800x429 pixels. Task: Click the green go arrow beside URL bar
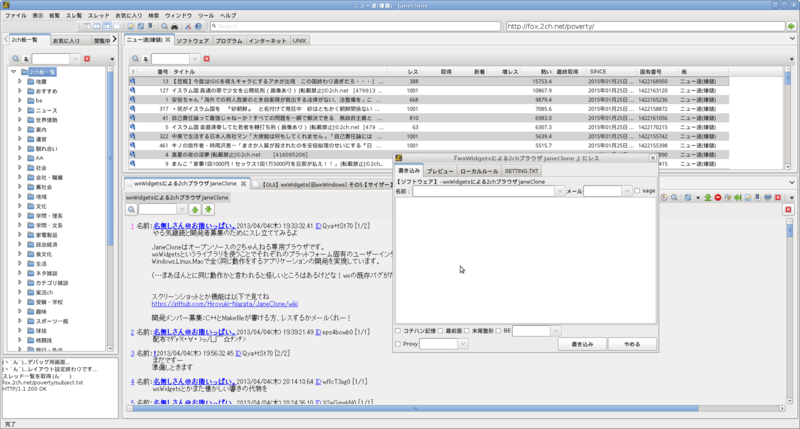pyautogui.click(x=791, y=26)
